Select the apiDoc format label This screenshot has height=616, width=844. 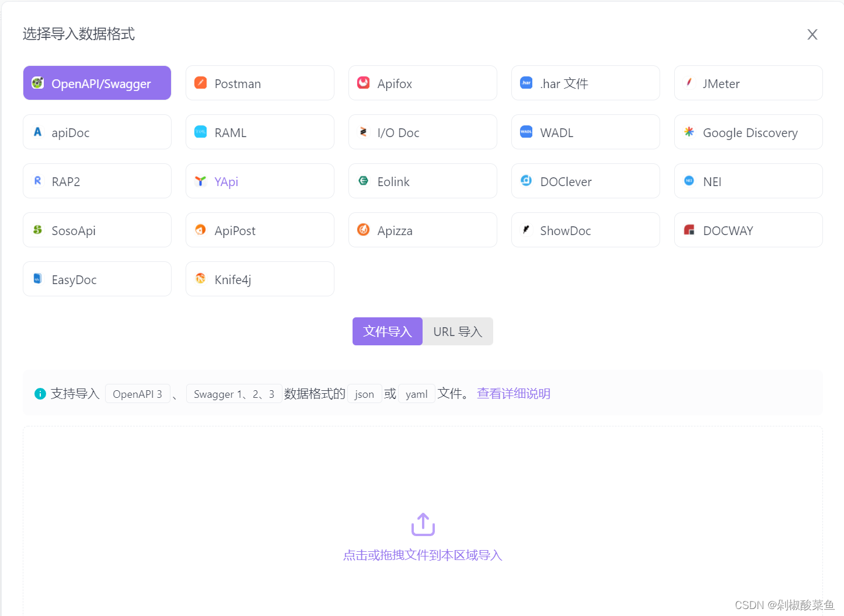(71, 132)
